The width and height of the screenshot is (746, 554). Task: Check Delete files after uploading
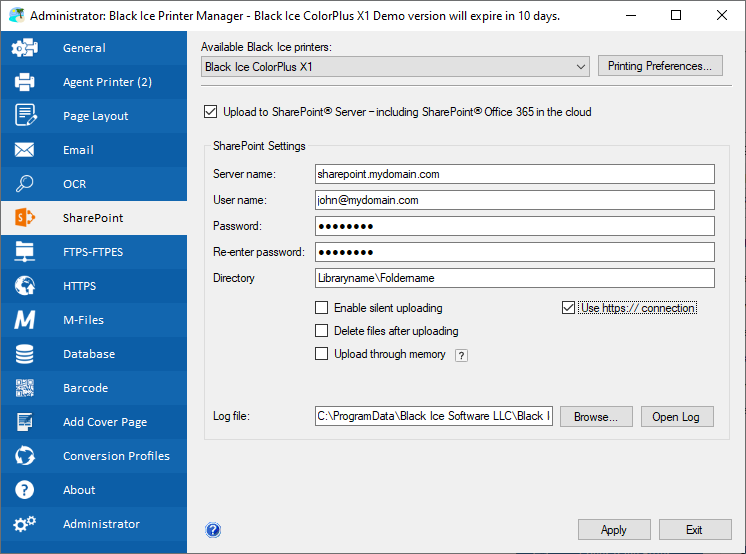click(x=321, y=330)
